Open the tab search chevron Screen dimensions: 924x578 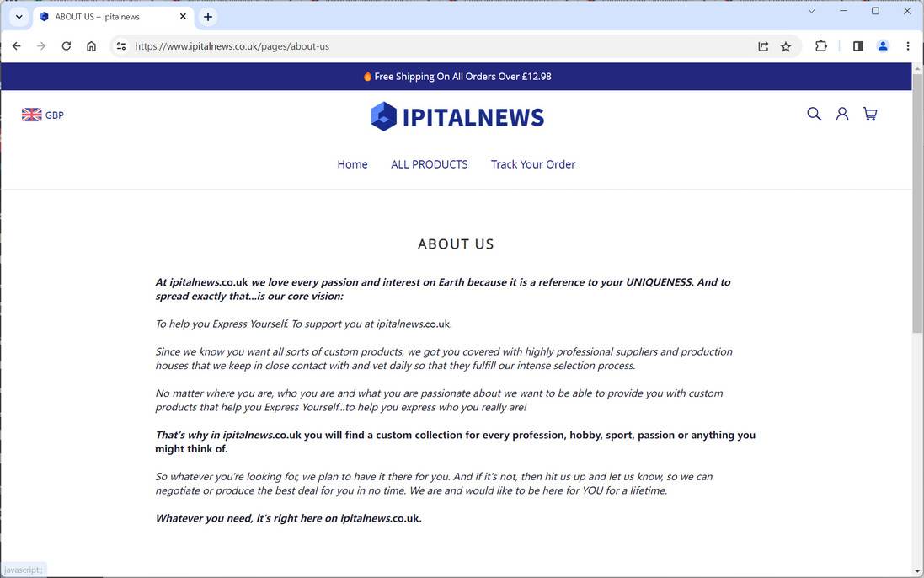point(19,16)
